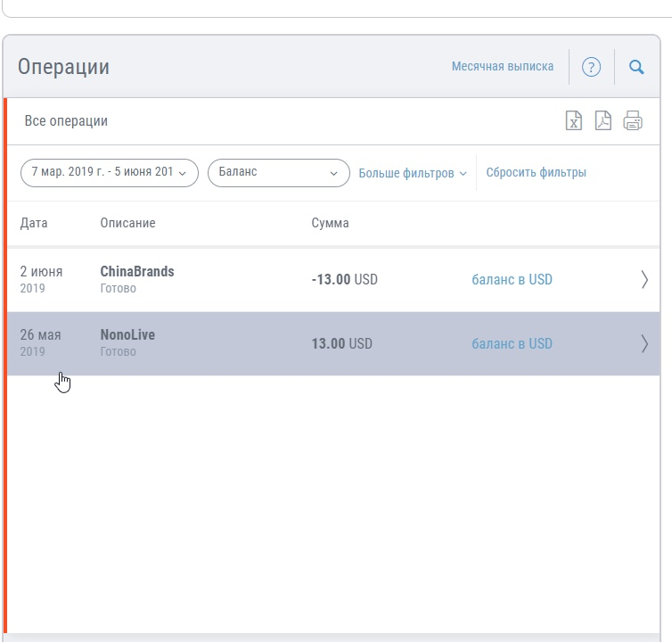
Task: Click the -13.00 USD amount
Action: pyautogui.click(x=344, y=279)
